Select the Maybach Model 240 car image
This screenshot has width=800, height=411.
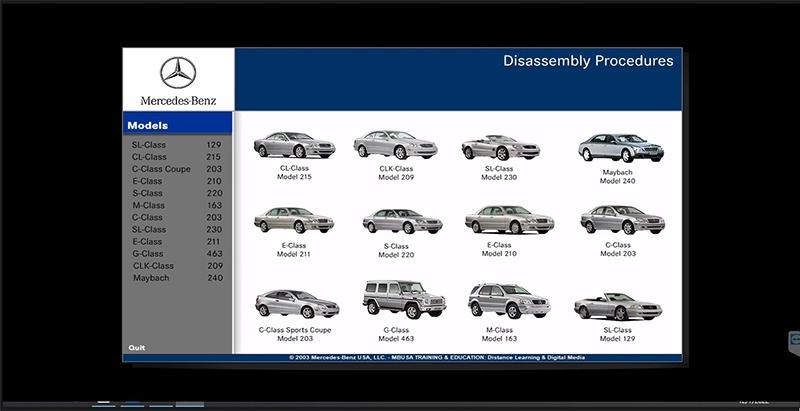pos(621,148)
